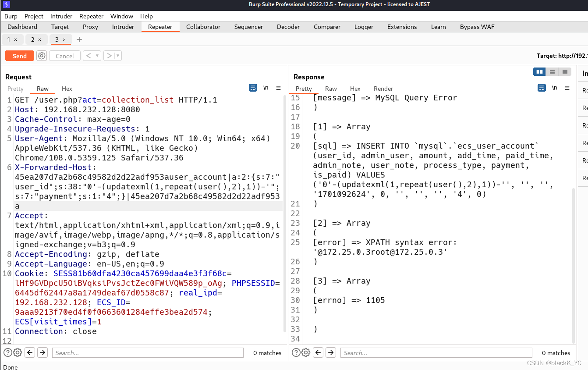Open Response search settings gear
The width and height of the screenshot is (588, 370).
[306, 352]
